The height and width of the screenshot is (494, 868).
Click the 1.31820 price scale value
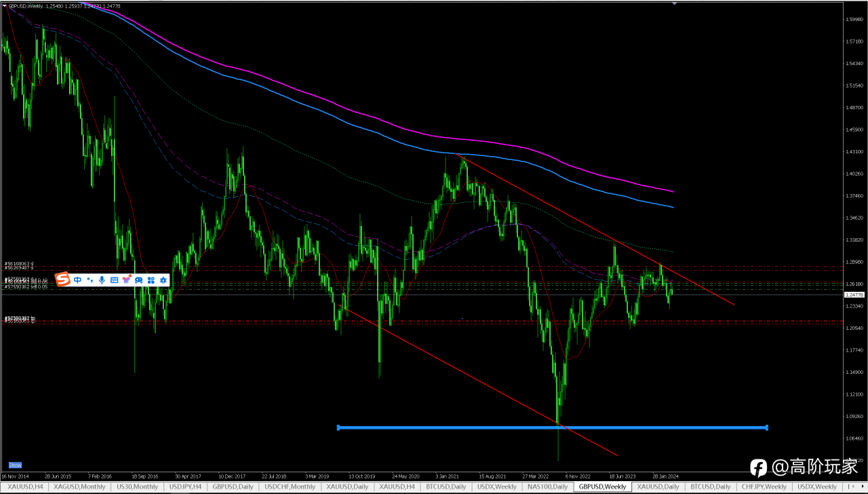[854, 240]
